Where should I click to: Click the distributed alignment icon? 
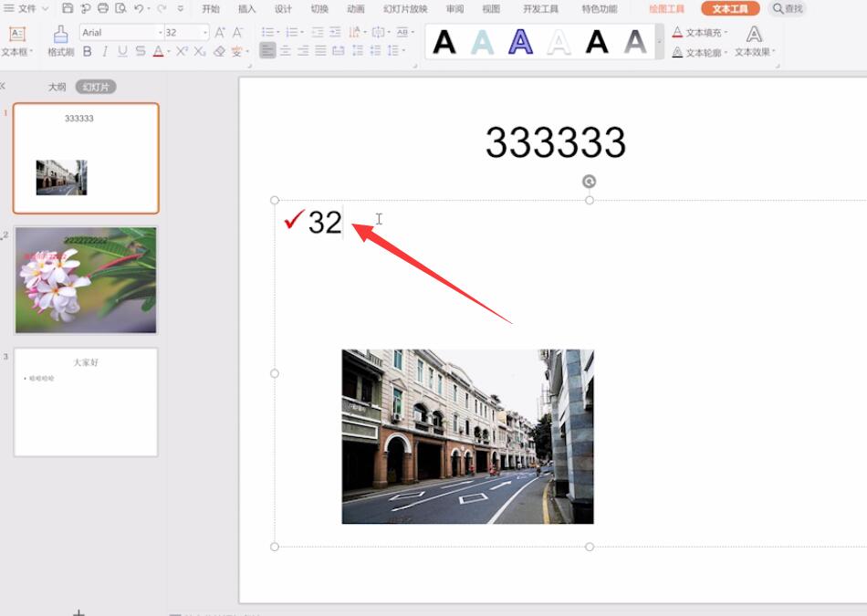(339, 51)
